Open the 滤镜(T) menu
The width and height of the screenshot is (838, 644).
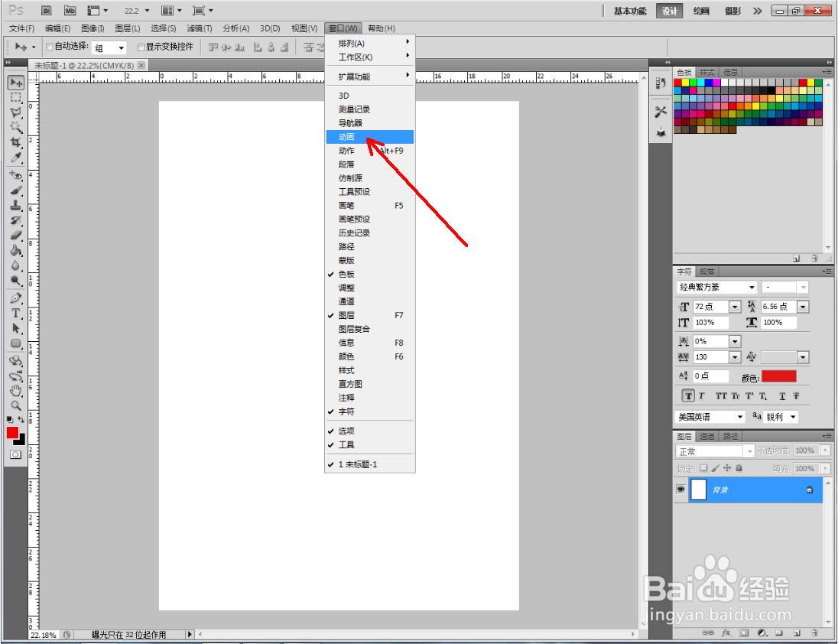200,28
